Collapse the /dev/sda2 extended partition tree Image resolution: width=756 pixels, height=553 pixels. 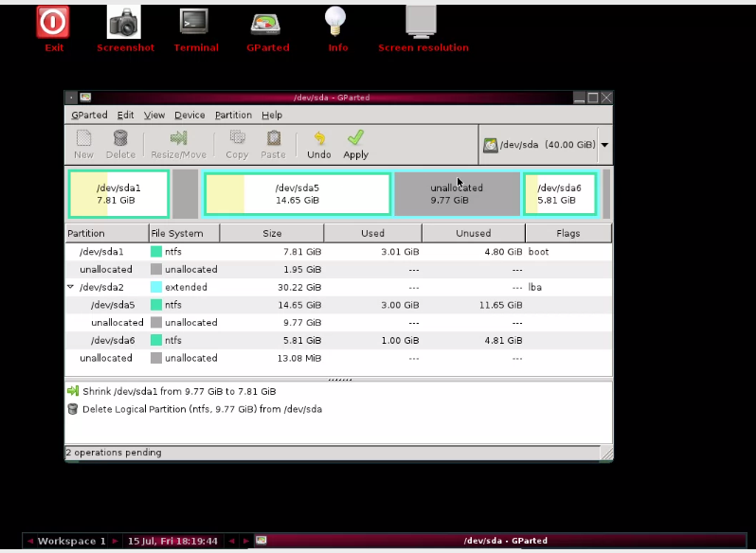coord(70,287)
